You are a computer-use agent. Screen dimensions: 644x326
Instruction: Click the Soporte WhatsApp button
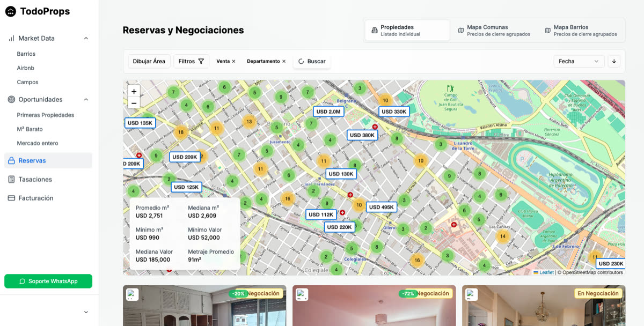click(x=48, y=281)
